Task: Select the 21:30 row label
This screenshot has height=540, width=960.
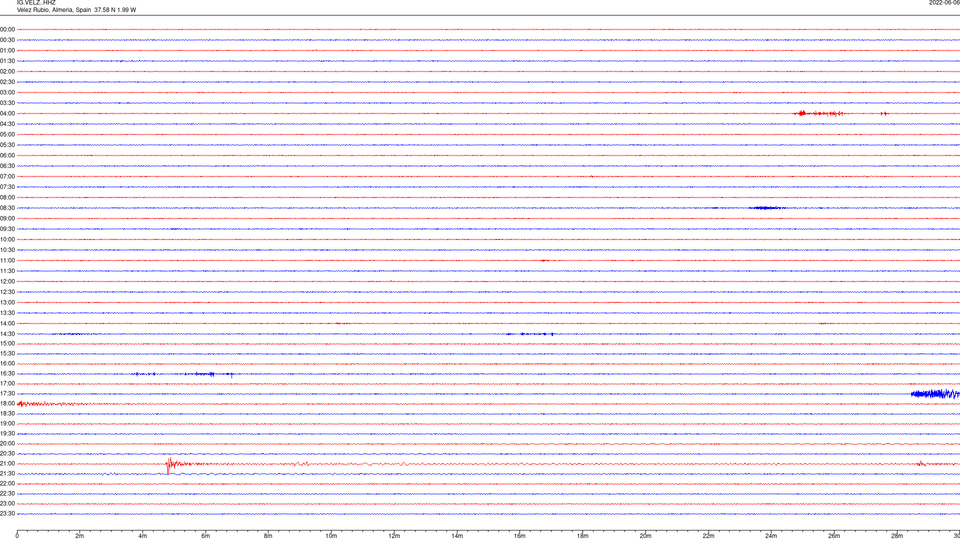Action: tap(8, 474)
